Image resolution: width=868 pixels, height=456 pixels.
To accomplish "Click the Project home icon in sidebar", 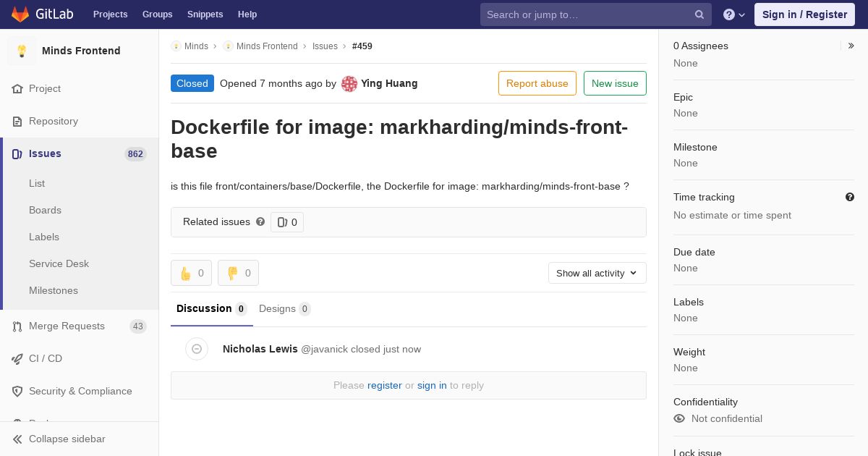I will 17,89.
